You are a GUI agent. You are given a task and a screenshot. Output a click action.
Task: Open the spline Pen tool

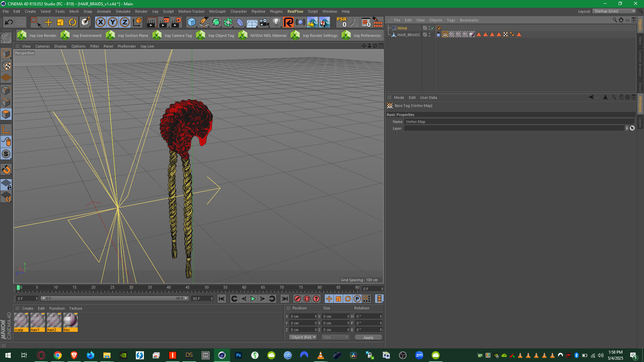[204, 22]
